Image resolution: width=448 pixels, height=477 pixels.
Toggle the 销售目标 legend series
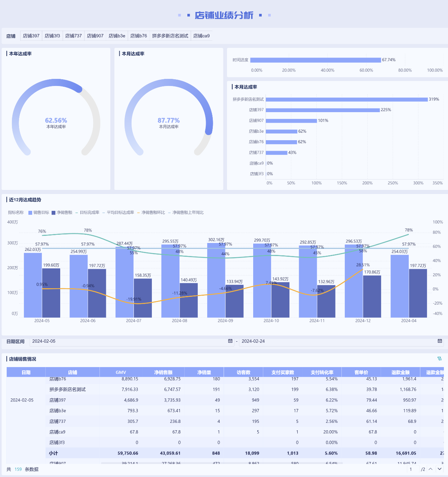pos(39,212)
